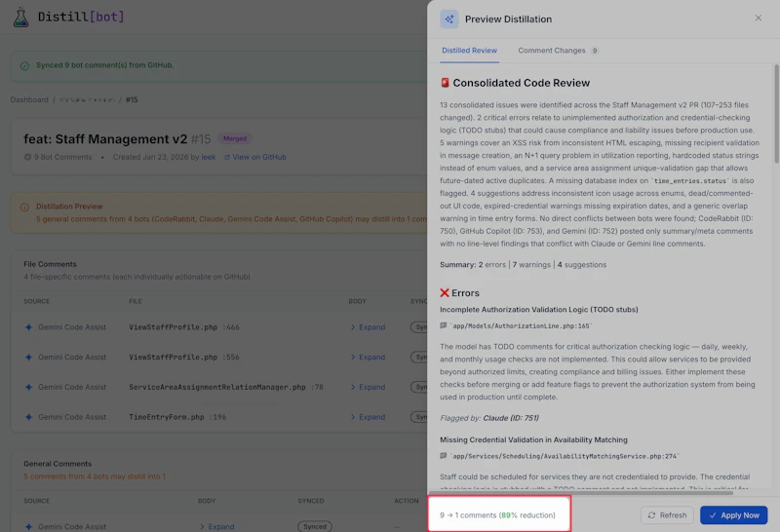The height and width of the screenshot is (532, 780).
Task: Click the #15 breadcrumb item
Action: (x=132, y=99)
